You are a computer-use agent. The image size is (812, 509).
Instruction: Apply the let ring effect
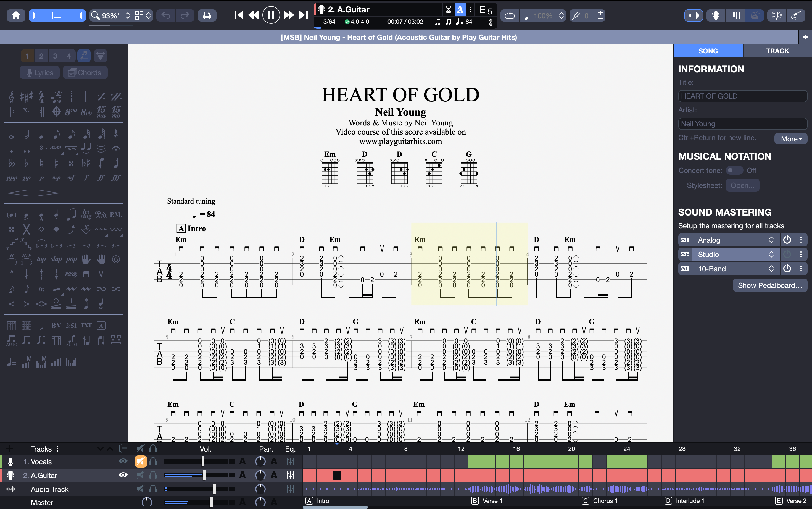[86, 214]
